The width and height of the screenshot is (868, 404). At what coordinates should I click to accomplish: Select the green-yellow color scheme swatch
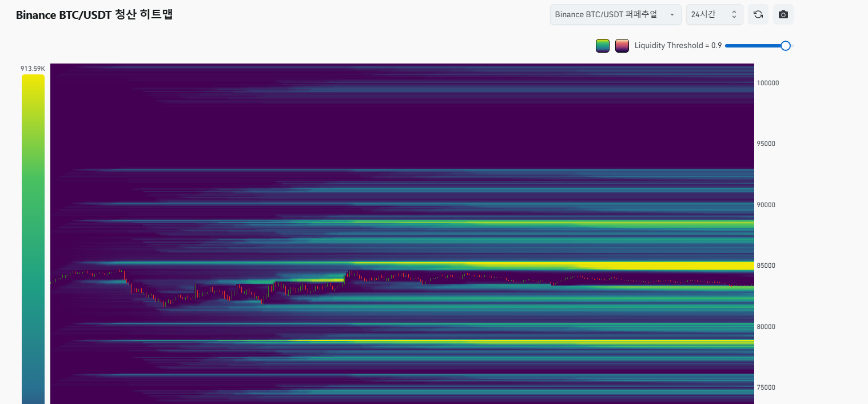tap(603, 46)
